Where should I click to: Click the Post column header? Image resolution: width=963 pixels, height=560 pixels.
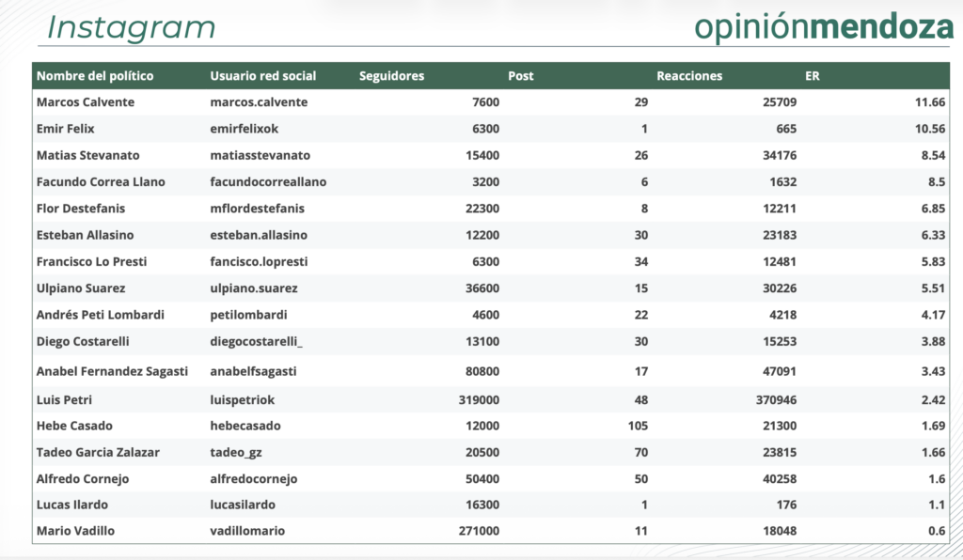point(520,76)
